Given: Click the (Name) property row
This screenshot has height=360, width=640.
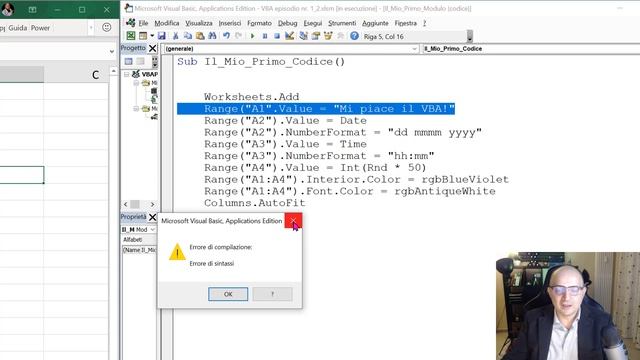Looking at the screenshot, I should 139,250.
